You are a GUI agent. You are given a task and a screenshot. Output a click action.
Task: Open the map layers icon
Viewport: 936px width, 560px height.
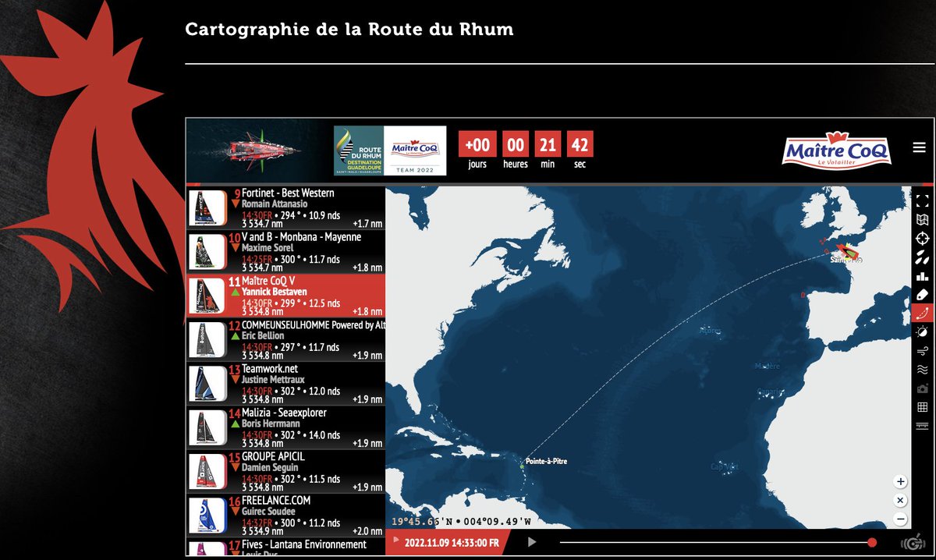(x=922, y=220)
